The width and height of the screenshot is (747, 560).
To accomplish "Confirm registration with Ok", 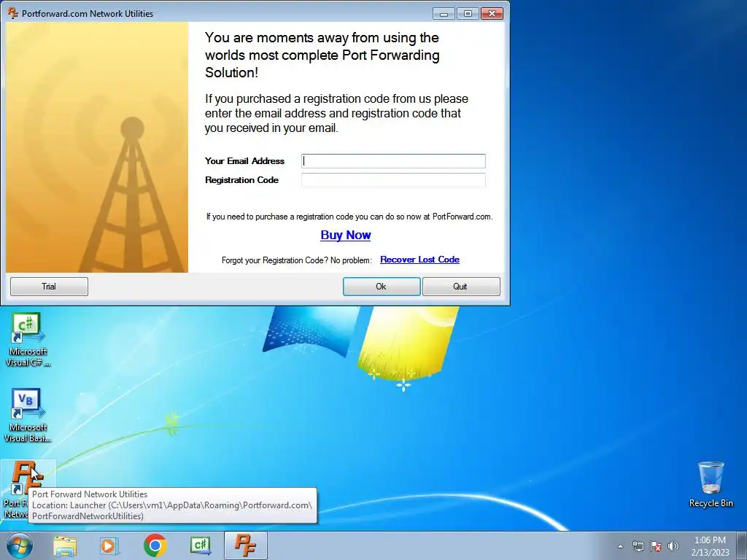I will tap(382, 287).
